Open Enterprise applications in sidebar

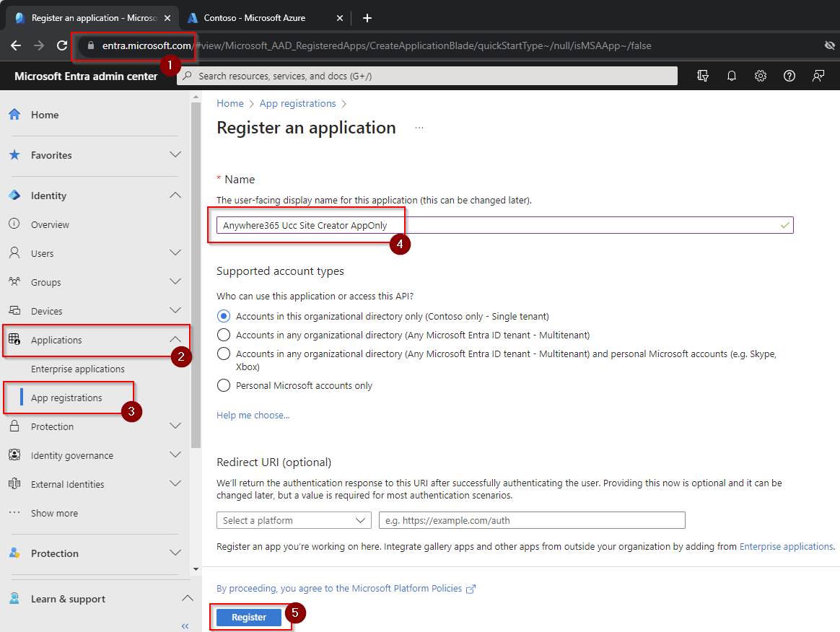point(78,369)
